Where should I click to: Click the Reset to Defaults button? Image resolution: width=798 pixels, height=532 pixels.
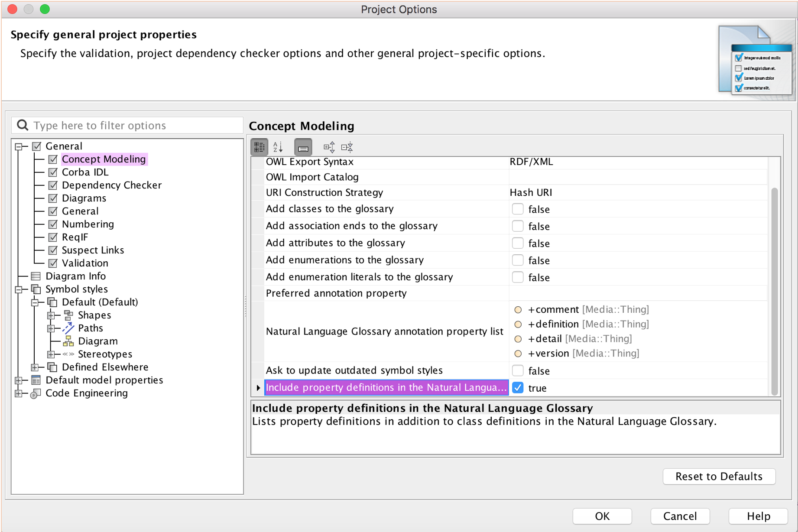(x=718, y=476)
